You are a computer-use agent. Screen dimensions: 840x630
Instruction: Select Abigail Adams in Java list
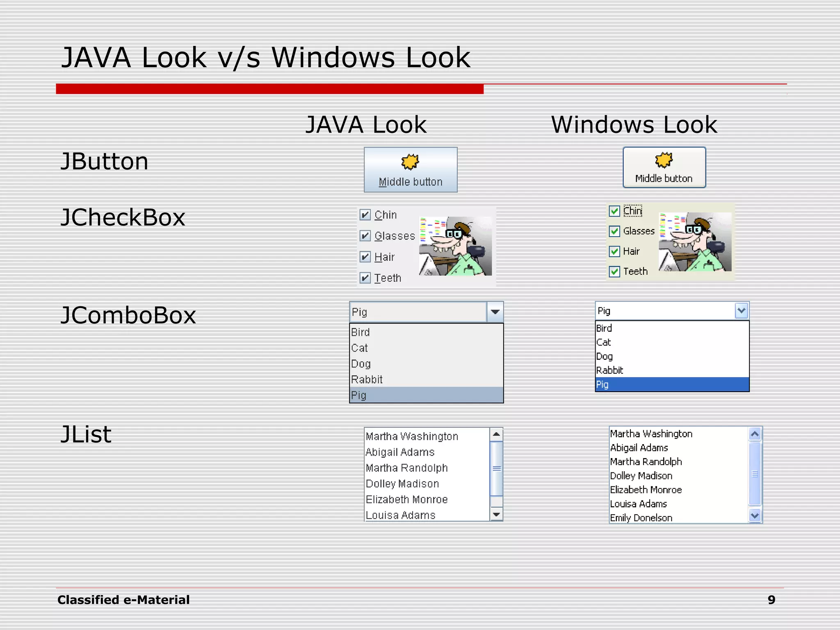[427, 452]
